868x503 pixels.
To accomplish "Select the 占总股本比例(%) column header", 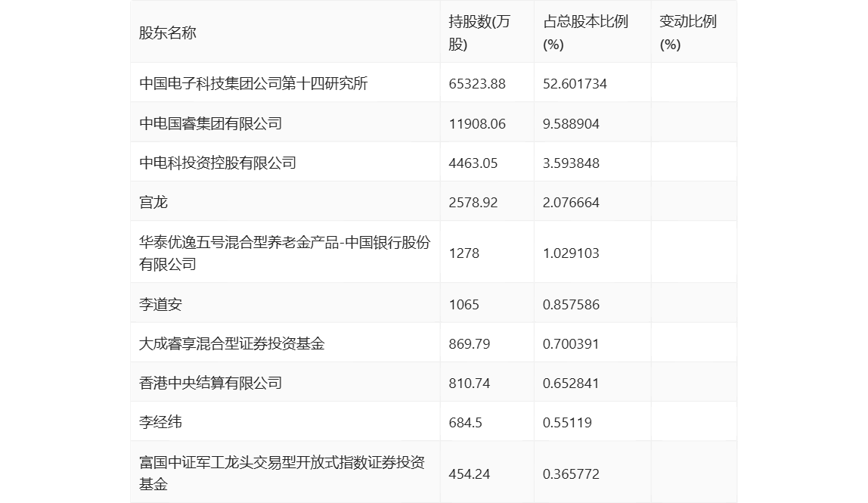I will pyautogui.click(x=586, y=33).
